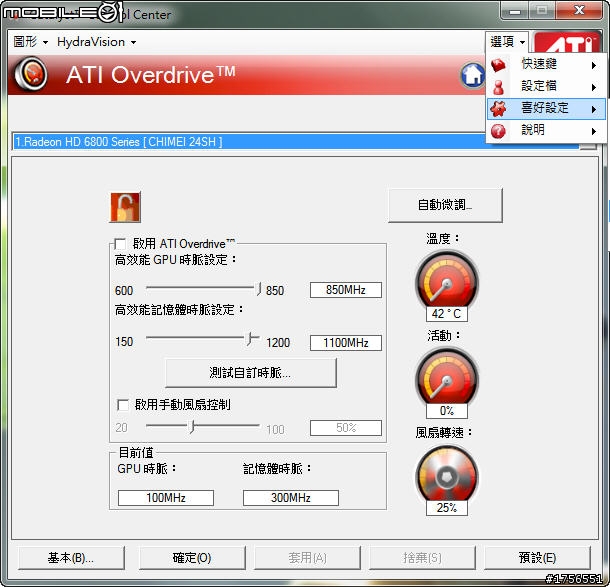Click the 測試自訂時脈 test clocks button
610x587 pixels.
tap(251, 373)
